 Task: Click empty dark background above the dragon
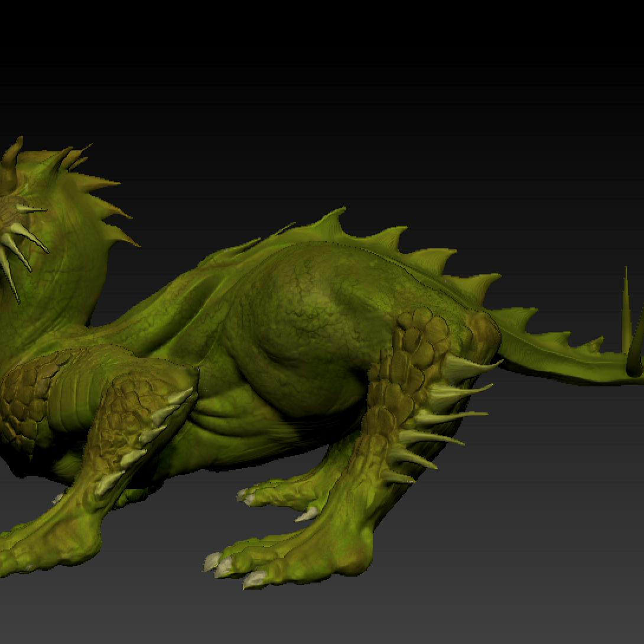[x=354, y=89]
